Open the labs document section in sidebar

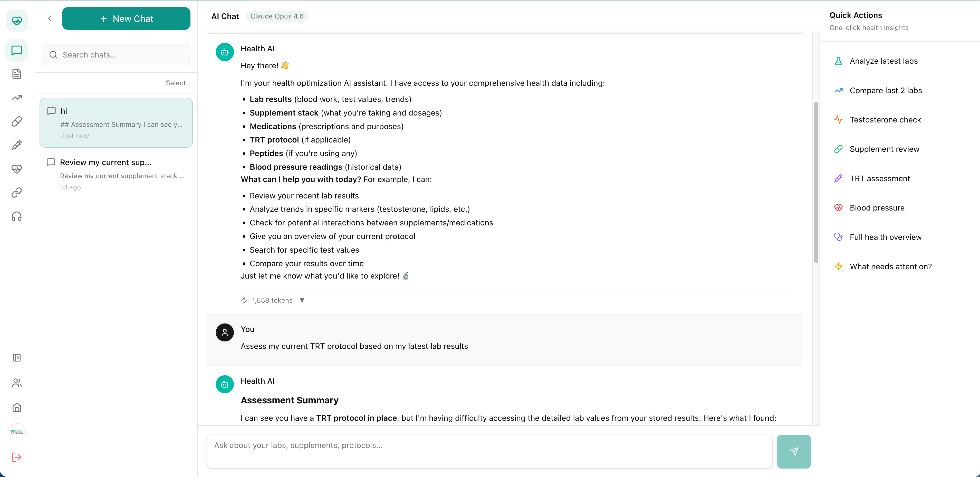point(17,74)
